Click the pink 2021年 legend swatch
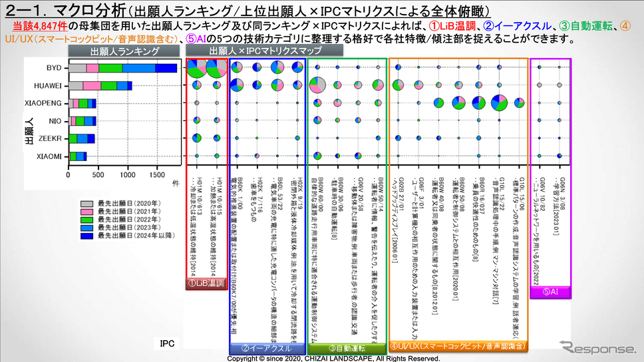This screenshot has height=362, width=644. point(86,212)
